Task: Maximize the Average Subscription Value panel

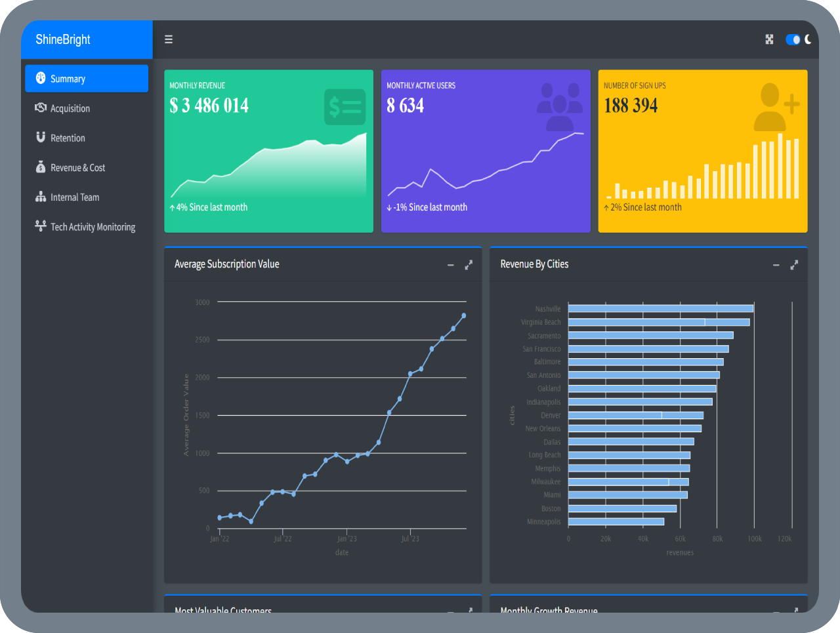Action: click(x=469, y=265)
